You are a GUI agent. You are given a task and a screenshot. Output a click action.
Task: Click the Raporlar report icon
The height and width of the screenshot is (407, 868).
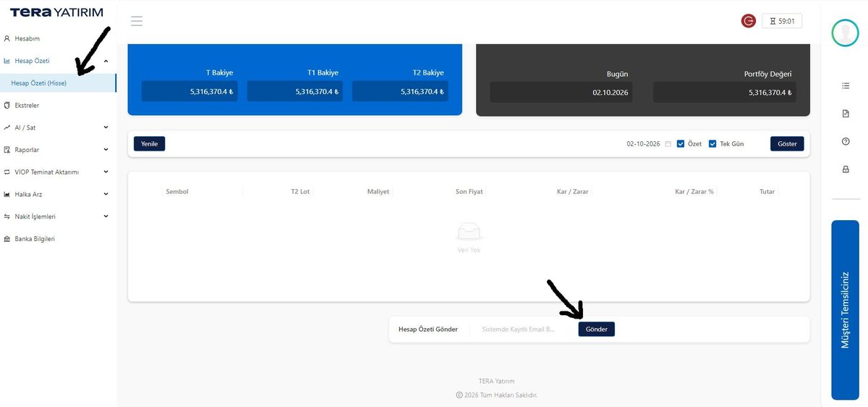coord(7,150)
